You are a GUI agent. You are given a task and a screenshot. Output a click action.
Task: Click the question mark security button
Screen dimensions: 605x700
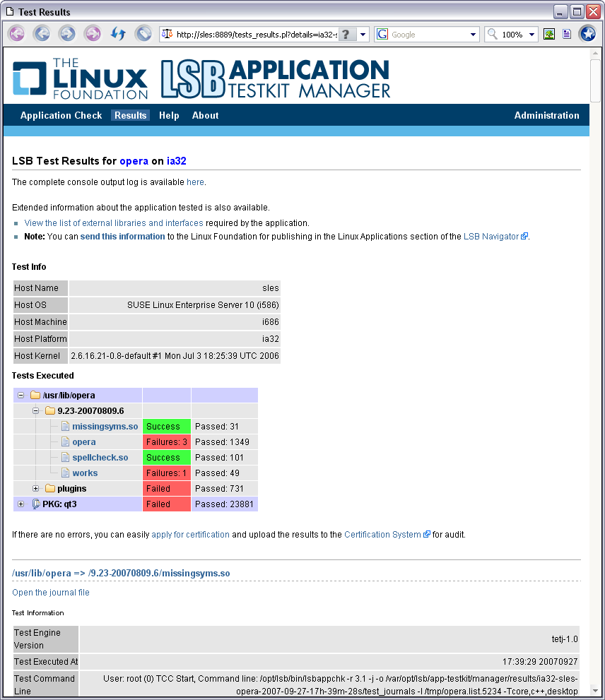[x=347, y=35]
